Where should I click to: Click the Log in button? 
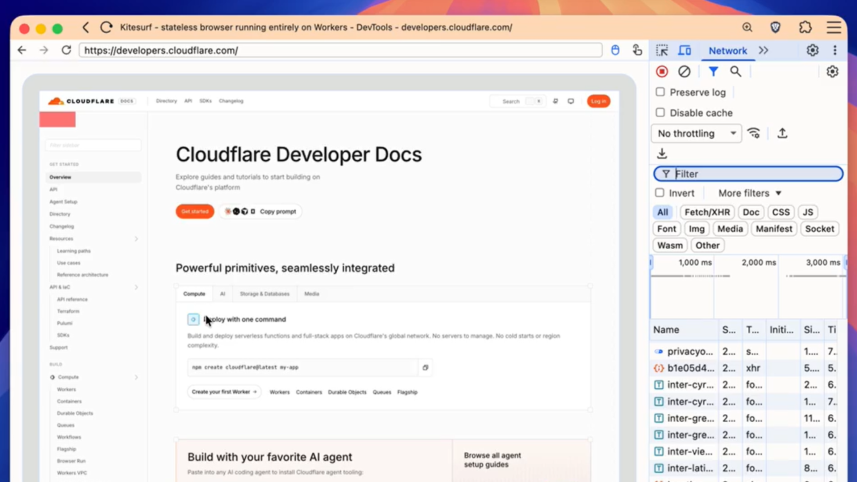point(598,101)
